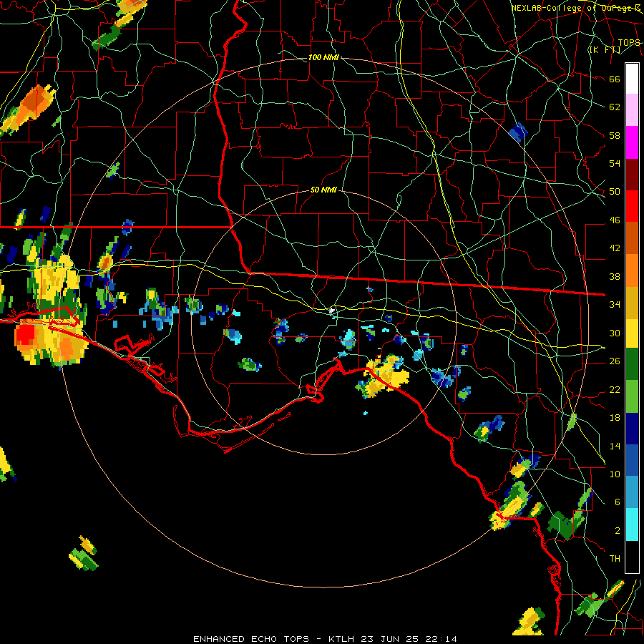
Task: Click the "34" legend value
Action: pos(615,305)
